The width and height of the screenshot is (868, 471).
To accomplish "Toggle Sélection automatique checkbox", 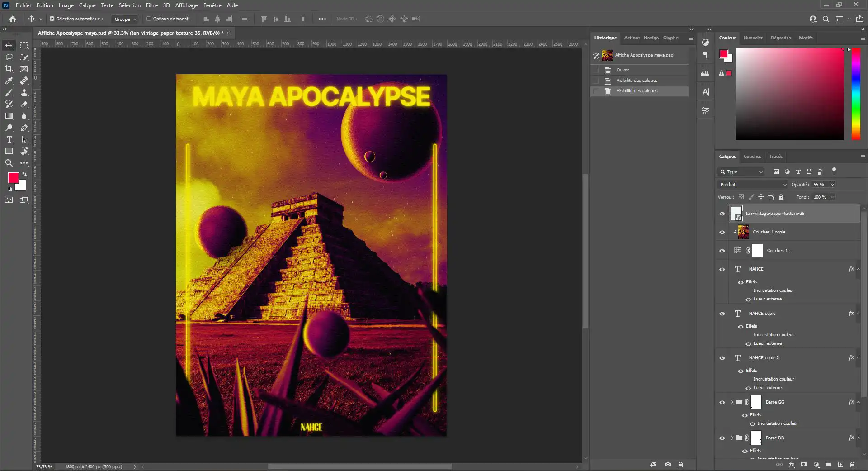I will point(52,19).
